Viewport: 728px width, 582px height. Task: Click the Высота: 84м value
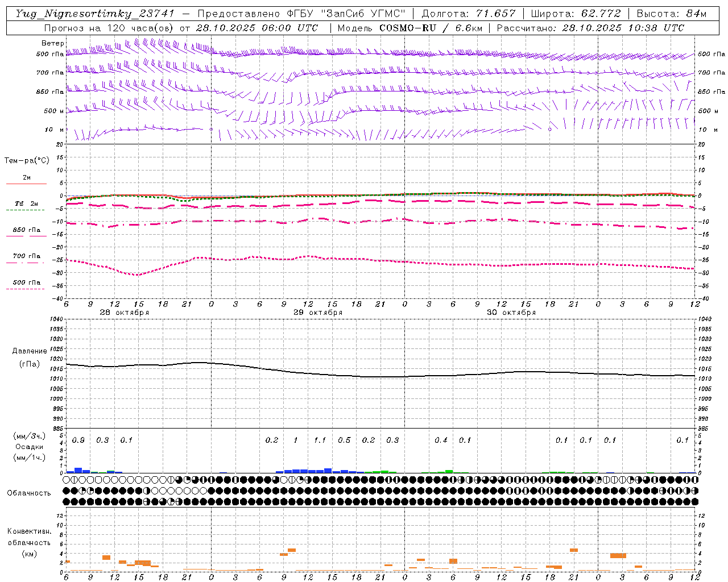[672, 14]
